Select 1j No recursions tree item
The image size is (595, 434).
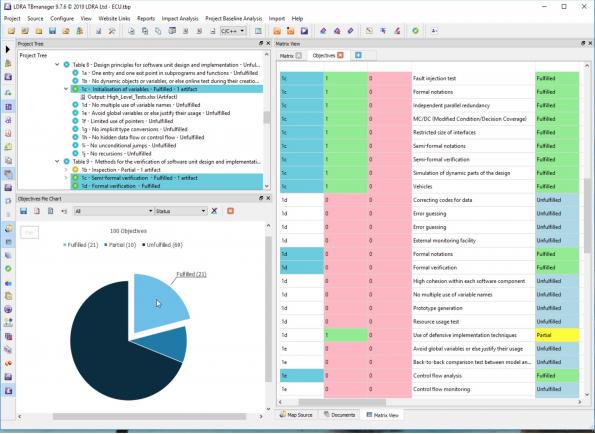116,154
